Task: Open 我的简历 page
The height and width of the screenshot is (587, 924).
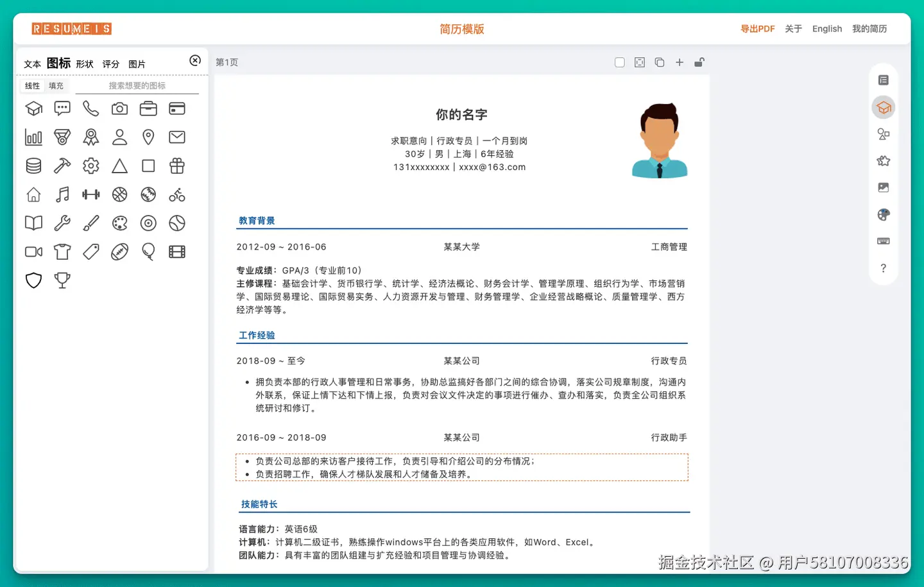Action: tap(869, 29)
